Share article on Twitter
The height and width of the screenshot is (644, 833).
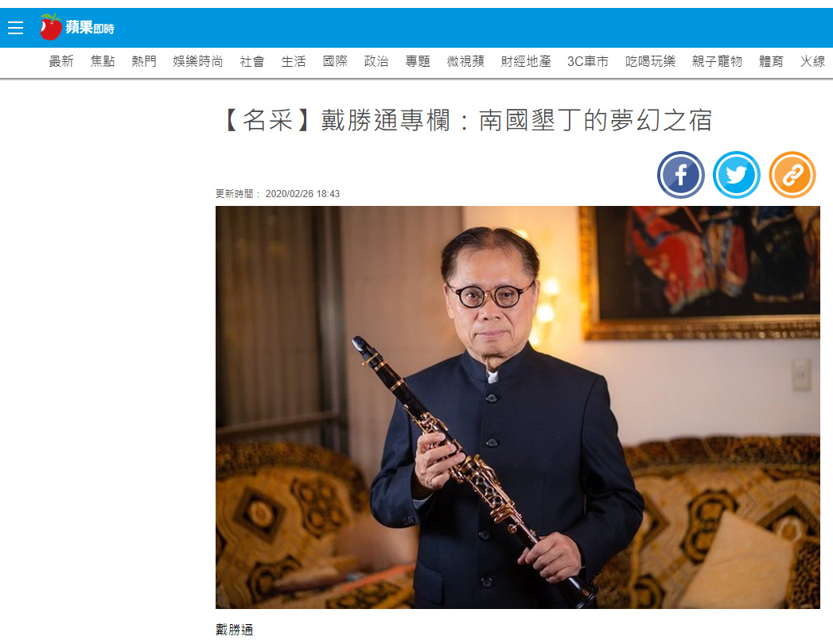point(736,175)
